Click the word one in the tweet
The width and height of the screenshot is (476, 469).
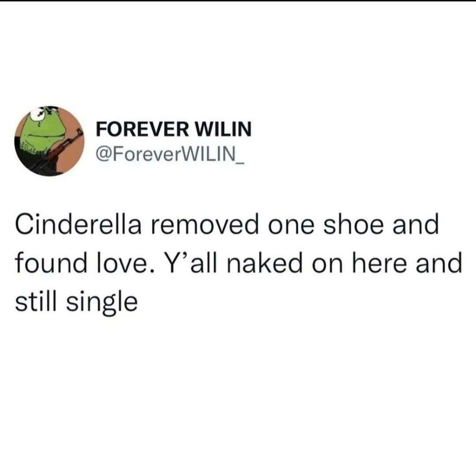tap(291, 226)
